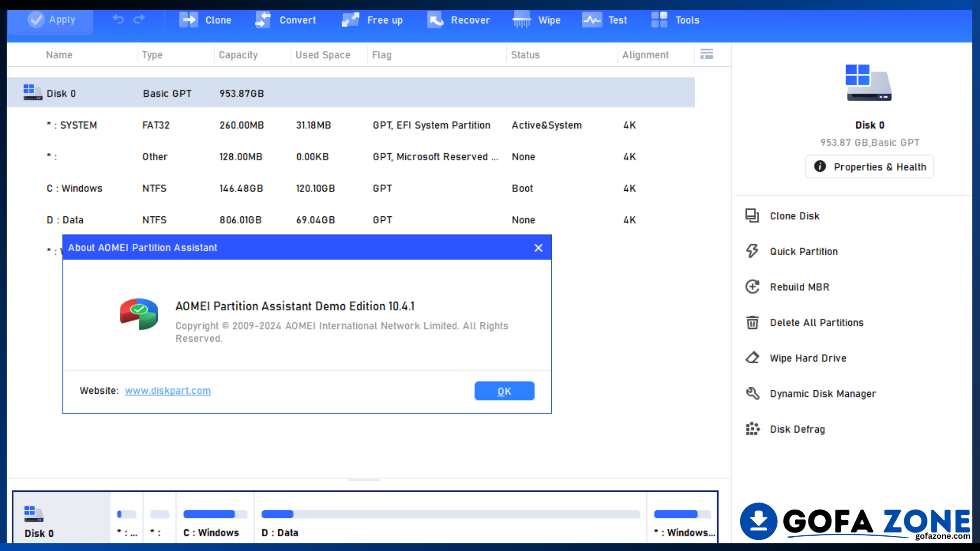Screen dimensions: 980x551
Task: Click the Disk 0 drive icon in table
Action: pyautogui.click(x=33, y=92)
